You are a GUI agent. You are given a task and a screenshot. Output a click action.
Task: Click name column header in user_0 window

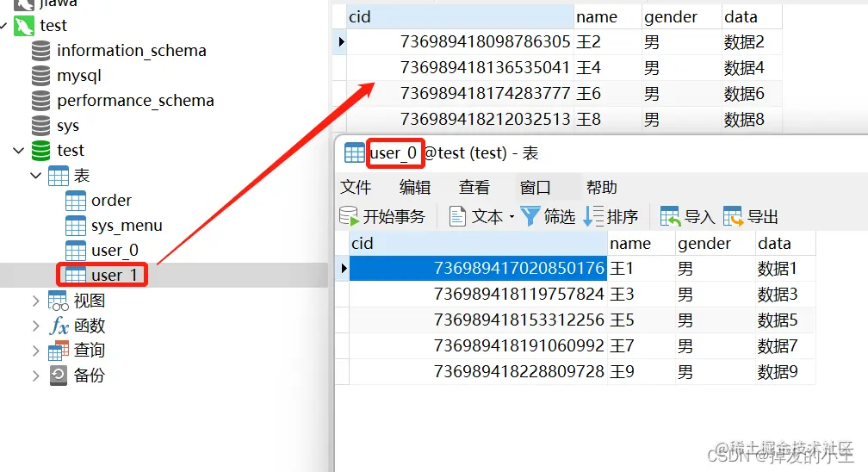(x=642, y=243)
